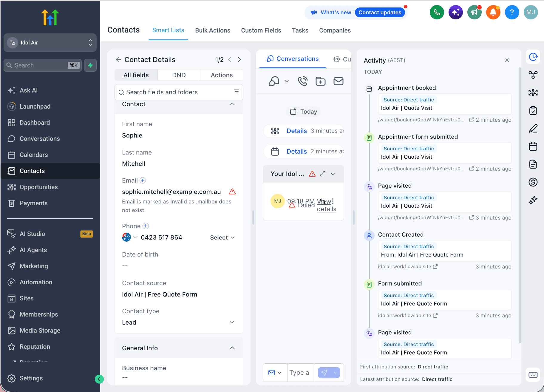Open the Activity clock icon in right rail
Screen dimensions: 544x392
[x=533, y=57]
